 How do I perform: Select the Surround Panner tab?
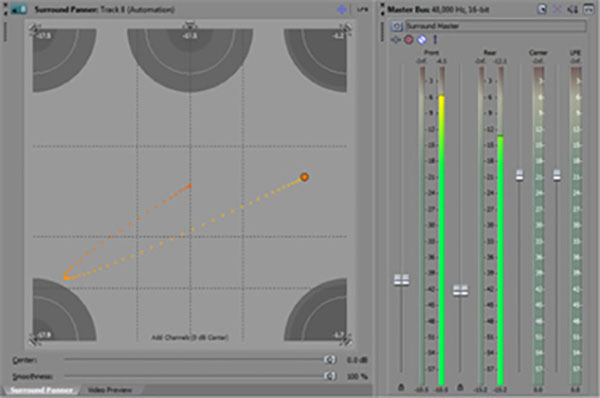point(41,390)
